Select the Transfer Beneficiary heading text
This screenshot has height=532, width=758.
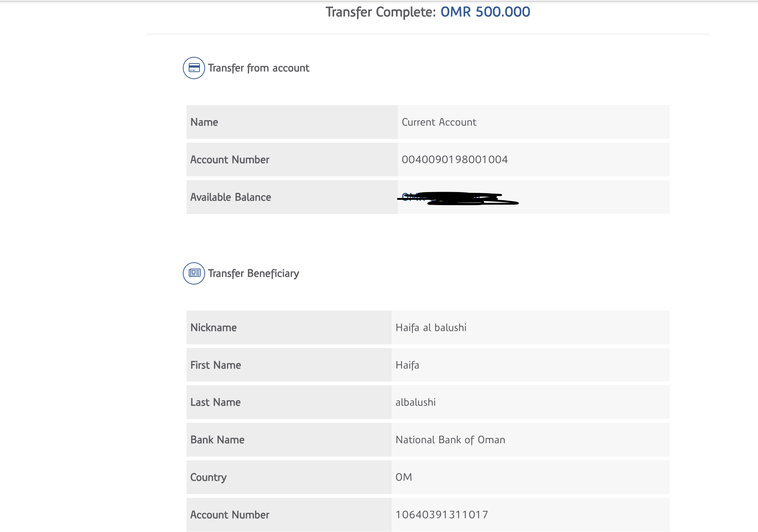point(253,273)
